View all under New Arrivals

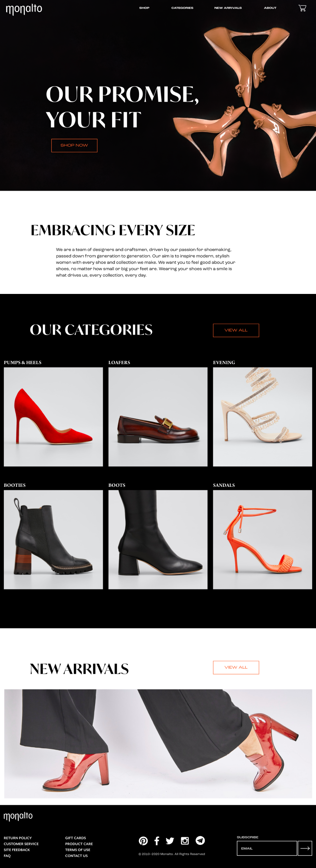click(236, 667)
